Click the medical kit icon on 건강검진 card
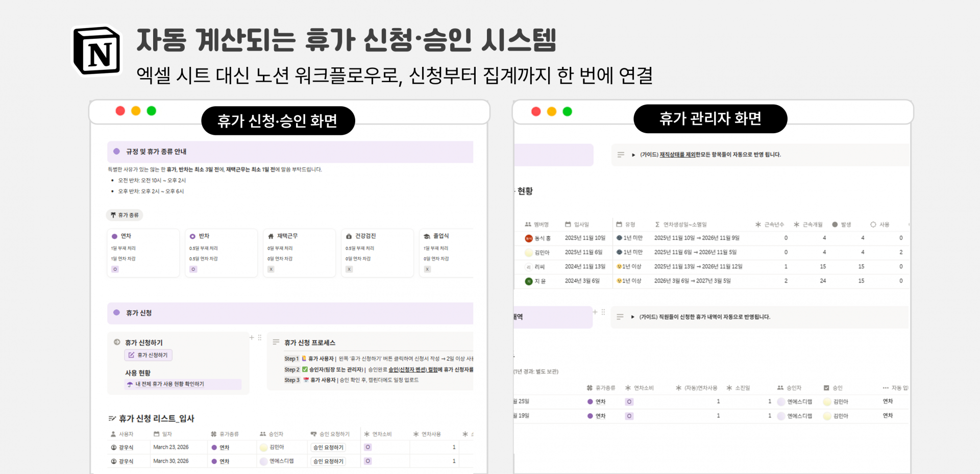The image size is (980, 474). point(349,236)
